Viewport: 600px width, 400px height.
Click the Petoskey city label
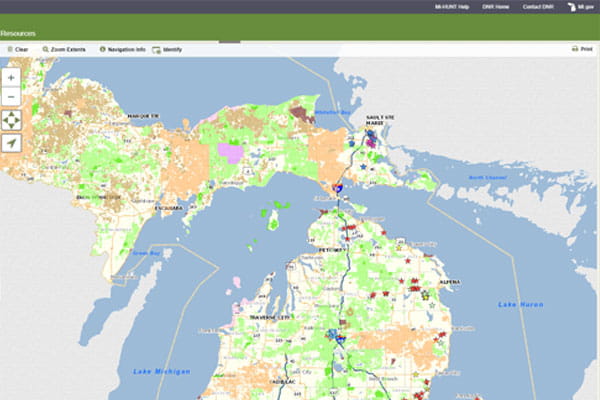(333, 250)
